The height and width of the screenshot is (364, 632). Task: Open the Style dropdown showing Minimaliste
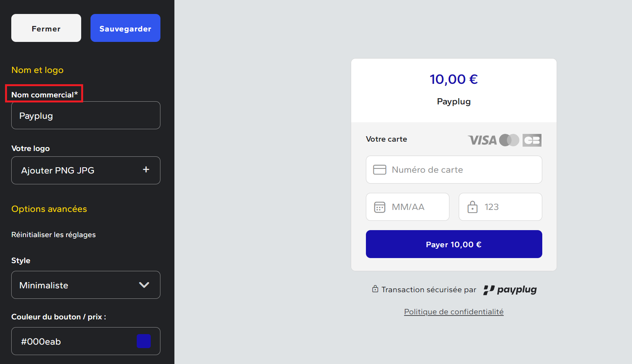[78, 285]
